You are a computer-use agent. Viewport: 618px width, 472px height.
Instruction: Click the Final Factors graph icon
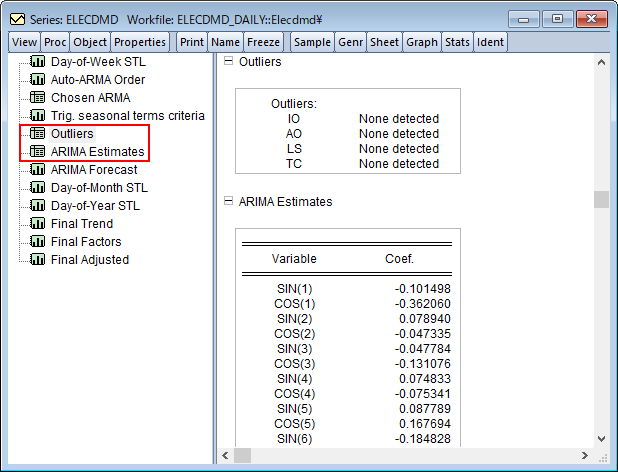(x=37, y=242)
